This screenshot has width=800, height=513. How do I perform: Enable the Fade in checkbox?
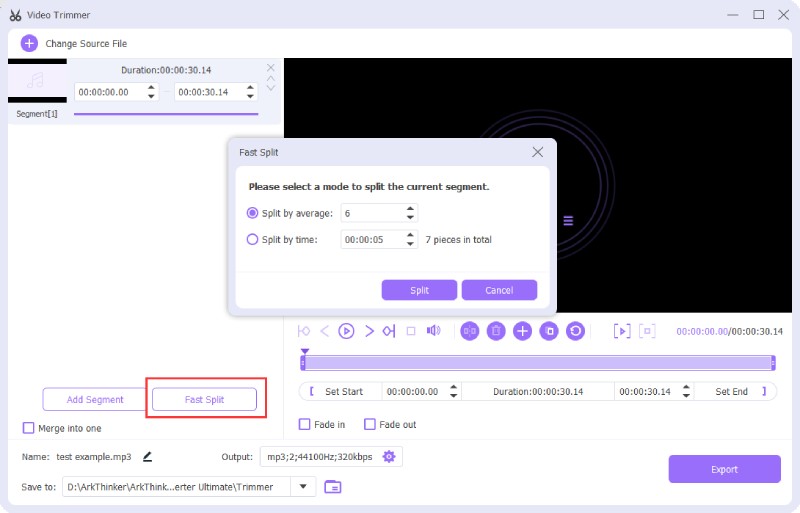coord(304,424)
